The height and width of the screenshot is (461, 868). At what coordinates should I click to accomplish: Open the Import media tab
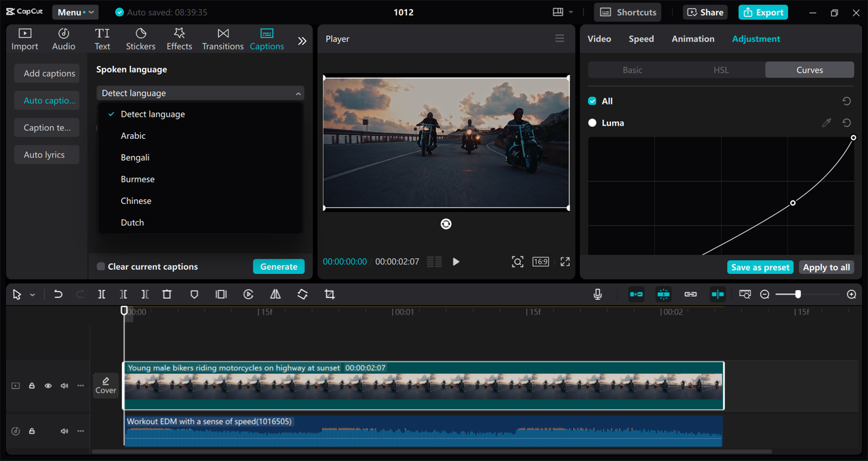click(24, 39)
